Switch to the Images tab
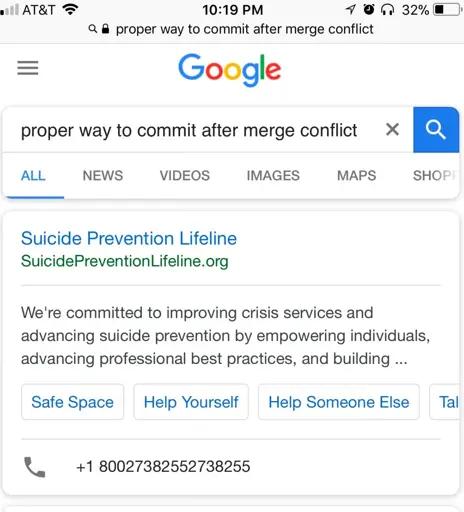Image resolution: width=464 pixels, height=512 pixels. [273, 176]
